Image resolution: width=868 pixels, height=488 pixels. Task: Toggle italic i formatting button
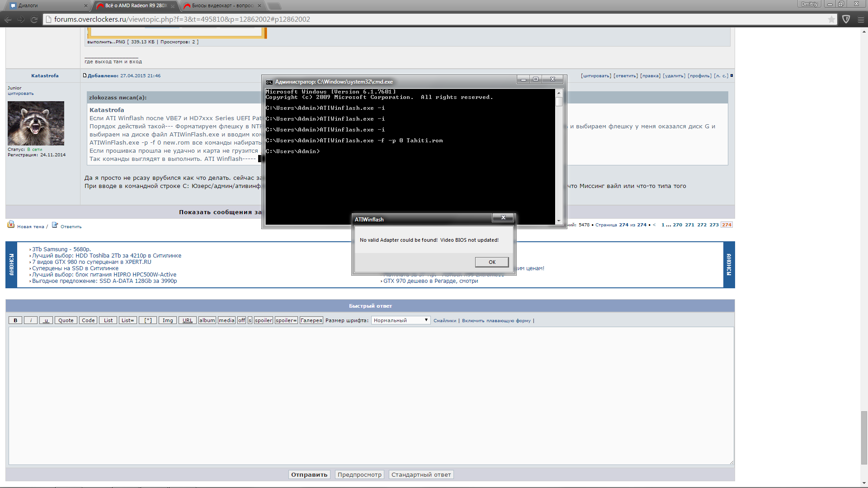pos(31,320)
